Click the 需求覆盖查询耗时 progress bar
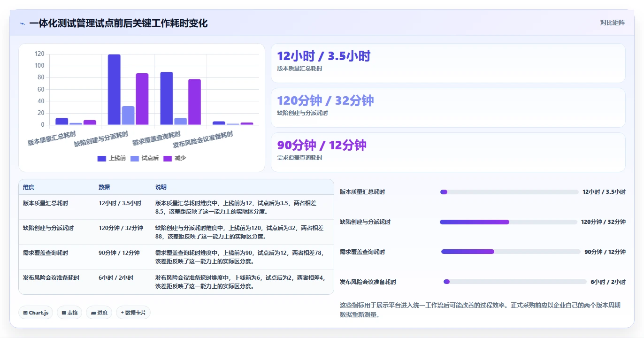Viewport: 644px width, 338px height. [511, 252]
